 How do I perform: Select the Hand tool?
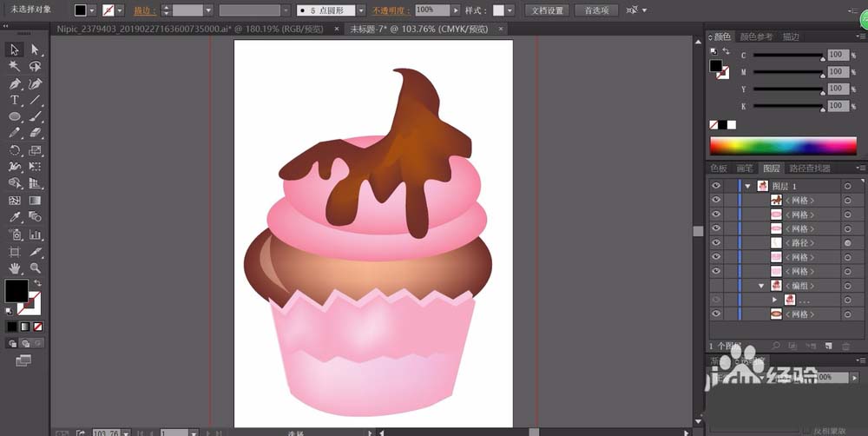tap(15, 268)
